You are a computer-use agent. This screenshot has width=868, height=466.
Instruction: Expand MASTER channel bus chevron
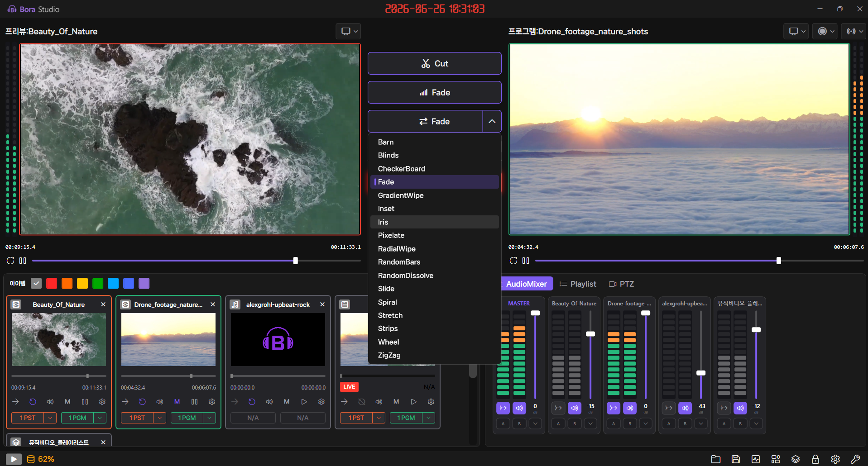click(535, 424)
